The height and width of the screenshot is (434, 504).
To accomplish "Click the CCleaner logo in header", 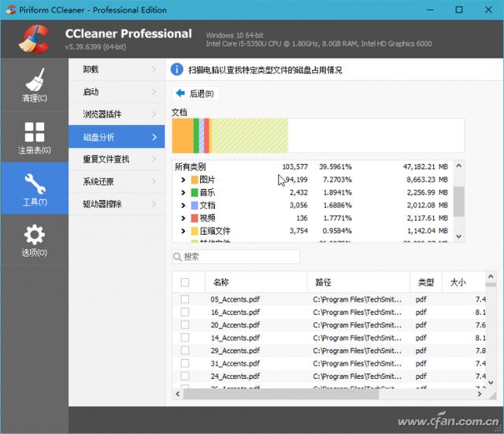I will click(x=34, y=39).
